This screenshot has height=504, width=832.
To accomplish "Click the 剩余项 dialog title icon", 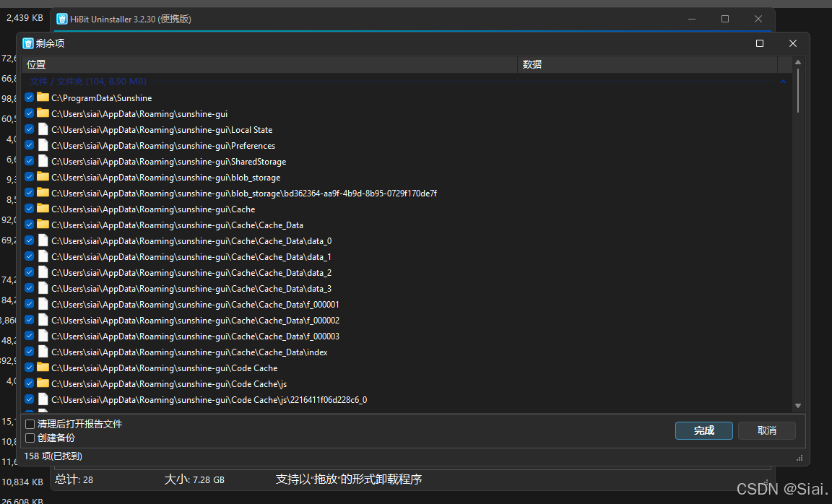I will 28,43.
